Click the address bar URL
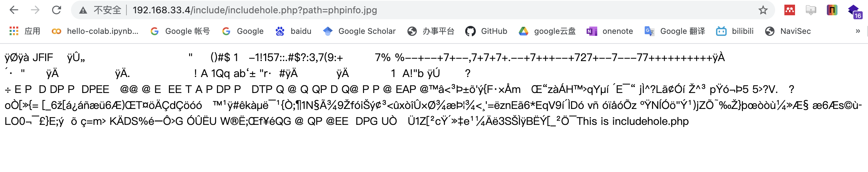The width and height of the screenshot is (868, 172). pyautogui.click(x=254, y=10)
